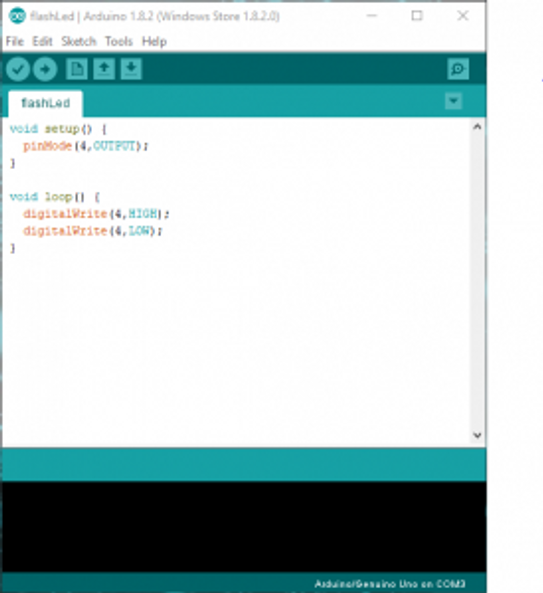Minimize the Arduino window
Screen dimensions: 543x593
pyautogui.click(x=372, y=16)
